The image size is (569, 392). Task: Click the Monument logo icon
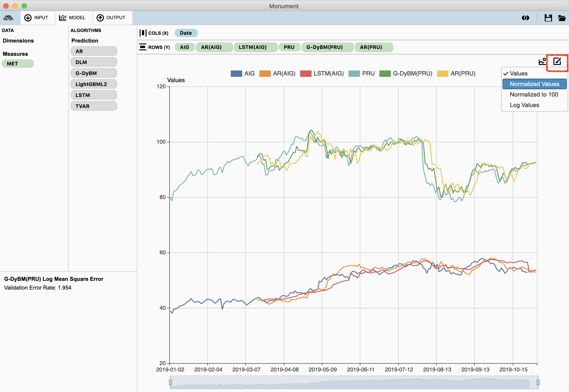(8, 18)
